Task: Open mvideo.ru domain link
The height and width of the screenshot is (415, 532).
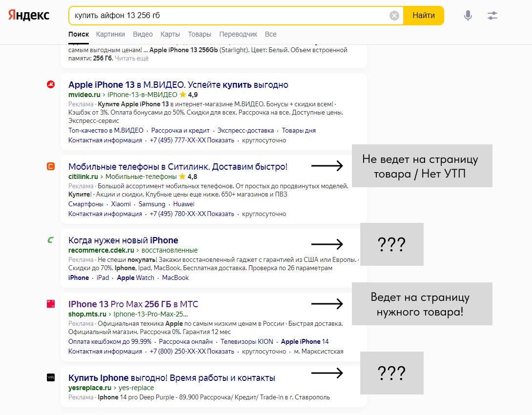Action: [x=84, y=95]
